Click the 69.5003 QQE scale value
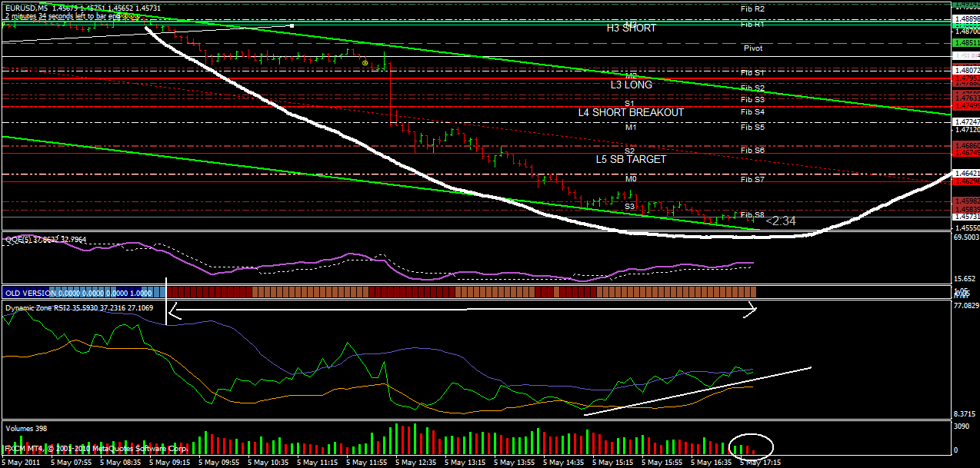The width and height of the screenshot is (980, 468). pos(966,237)
